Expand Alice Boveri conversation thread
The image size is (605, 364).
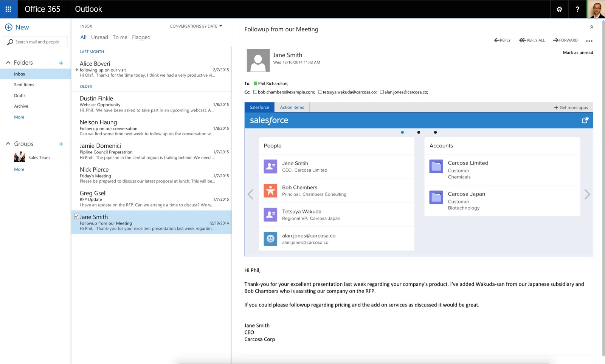[77, 70]
